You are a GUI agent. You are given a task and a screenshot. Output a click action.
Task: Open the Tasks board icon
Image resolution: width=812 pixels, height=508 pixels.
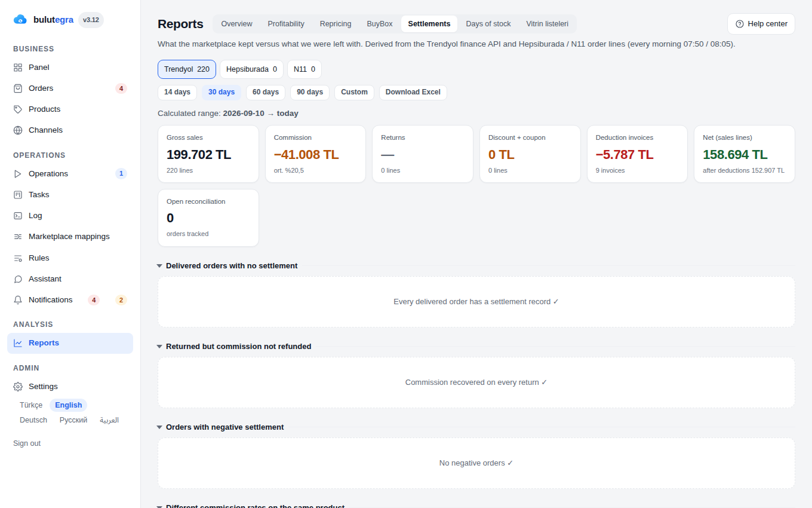coord(18,195)
